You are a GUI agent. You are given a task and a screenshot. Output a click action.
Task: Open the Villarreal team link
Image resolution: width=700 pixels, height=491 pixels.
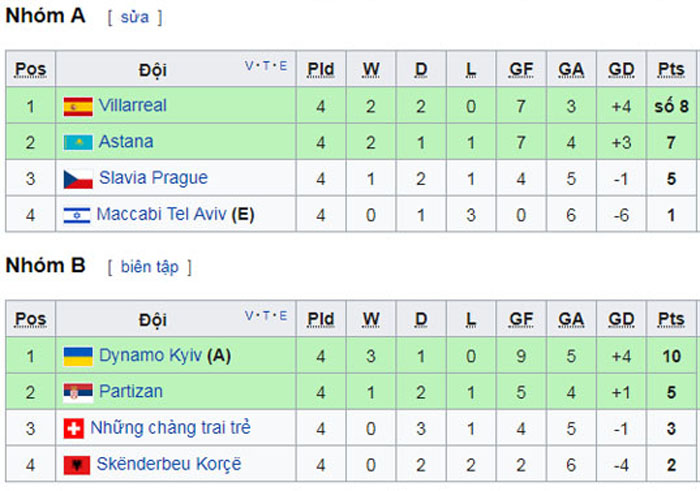point(132,105)
